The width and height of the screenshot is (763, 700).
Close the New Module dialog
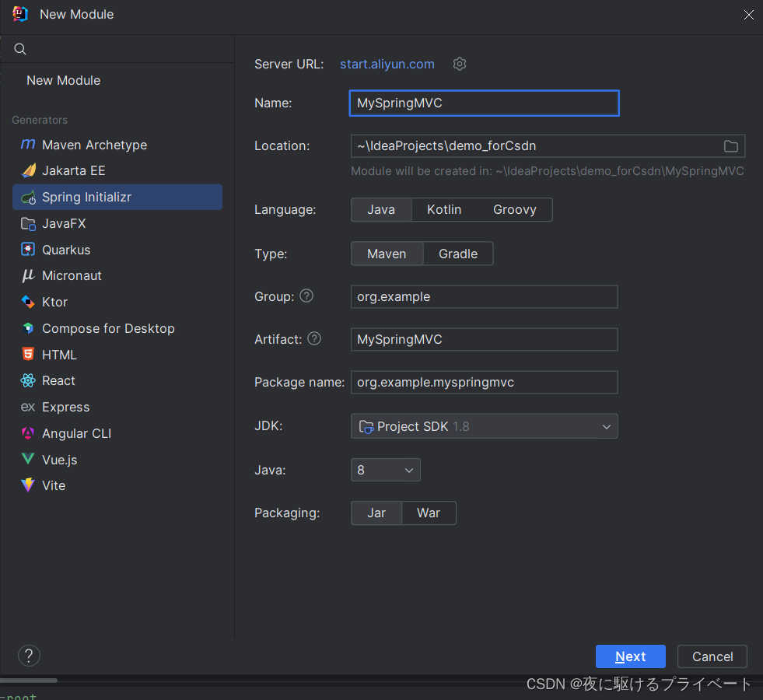click(x=748, y=15)
